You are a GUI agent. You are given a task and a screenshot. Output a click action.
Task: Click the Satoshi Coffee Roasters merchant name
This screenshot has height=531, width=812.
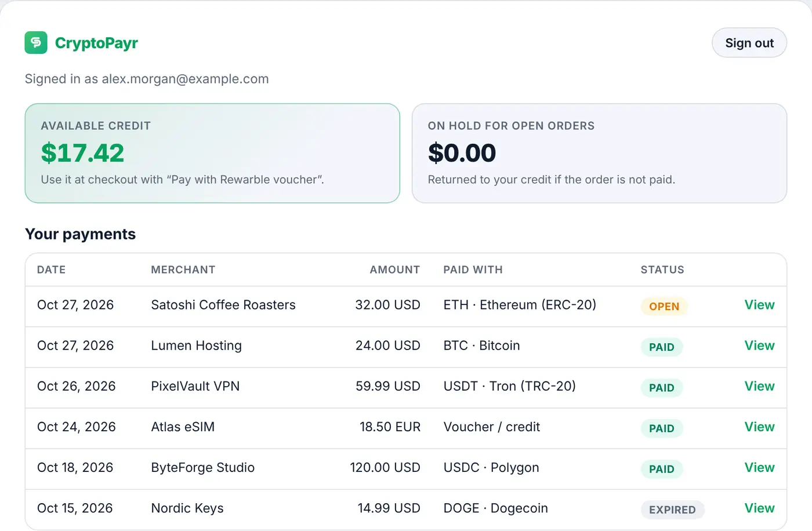pos(223,305)
